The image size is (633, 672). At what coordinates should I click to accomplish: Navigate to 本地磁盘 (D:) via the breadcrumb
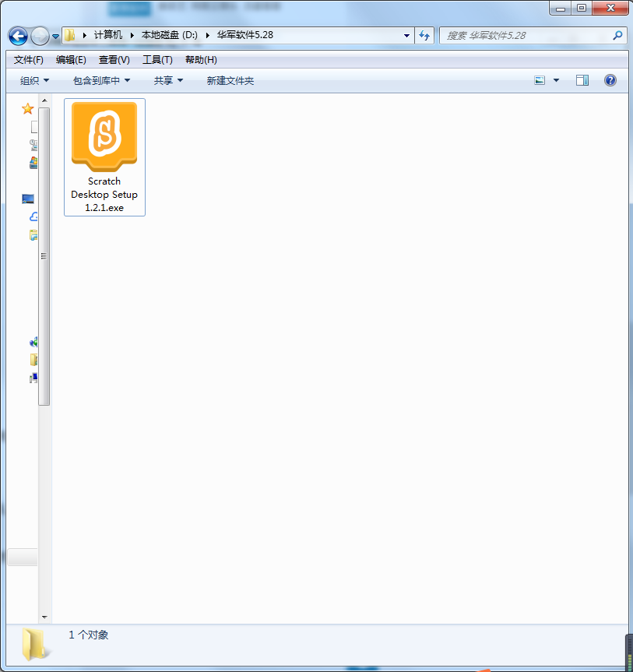pos(167,35)
